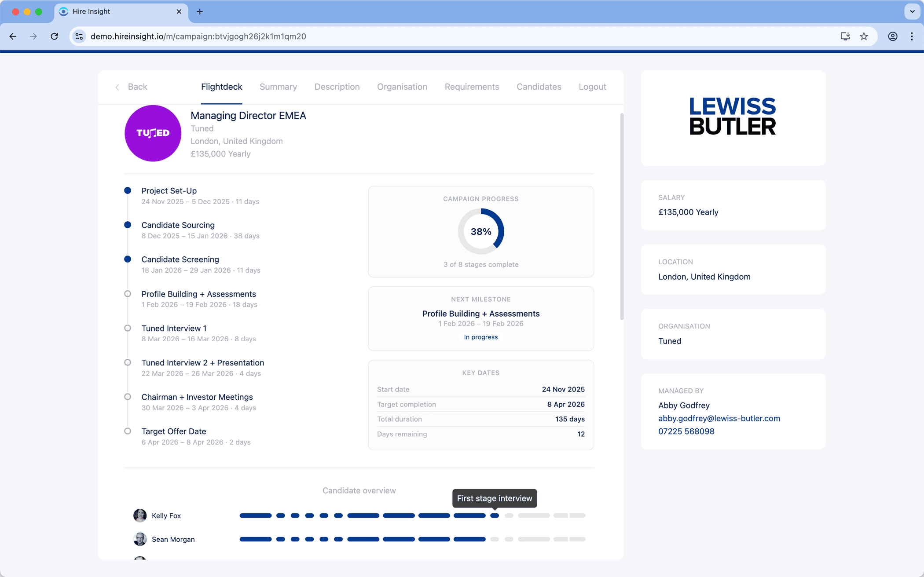Click the install app icon in address bar
Image resolution: width=924 pixels, height=577 pixels.
[x=845, y=37]
